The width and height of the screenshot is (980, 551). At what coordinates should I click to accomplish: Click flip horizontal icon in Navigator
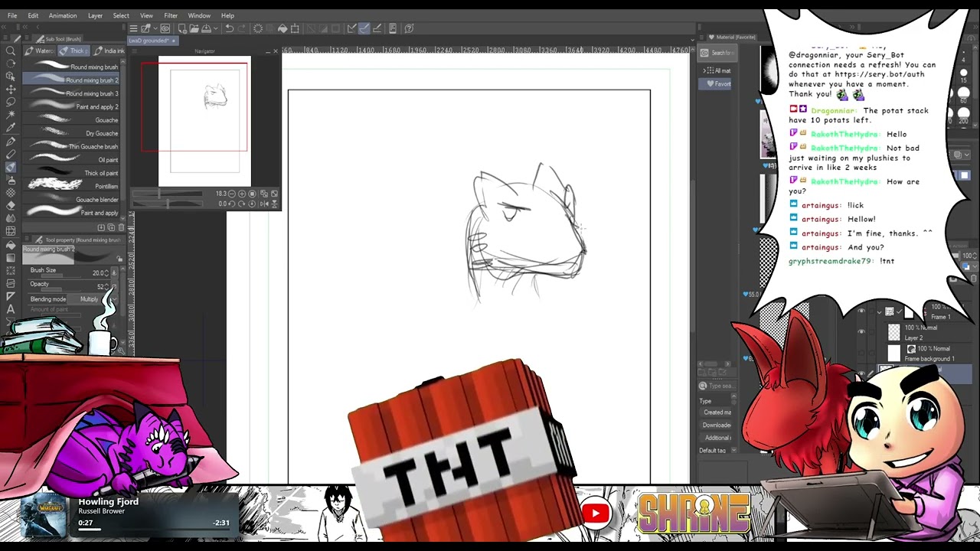tap(264, 204)
